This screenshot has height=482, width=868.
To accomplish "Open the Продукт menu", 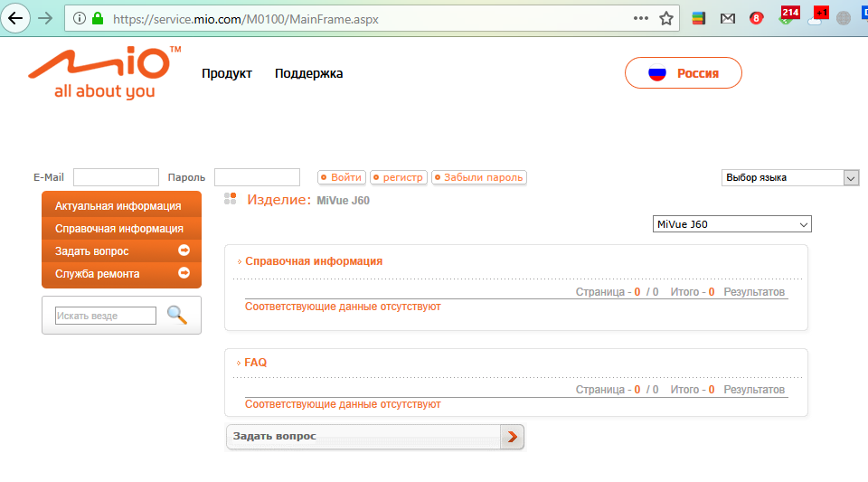I will (x=227, y=73).
